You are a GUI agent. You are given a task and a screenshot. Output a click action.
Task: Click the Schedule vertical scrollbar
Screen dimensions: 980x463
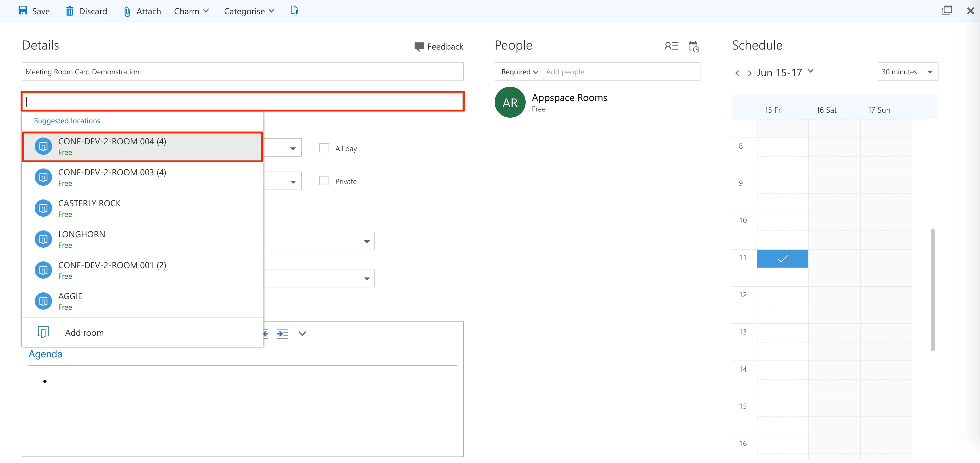pos(933,289)
